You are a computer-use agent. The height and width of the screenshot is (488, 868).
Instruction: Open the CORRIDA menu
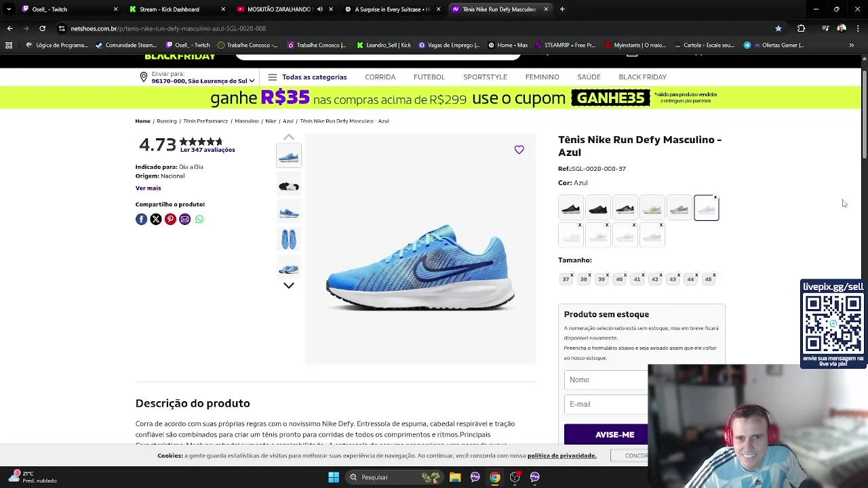380,77
